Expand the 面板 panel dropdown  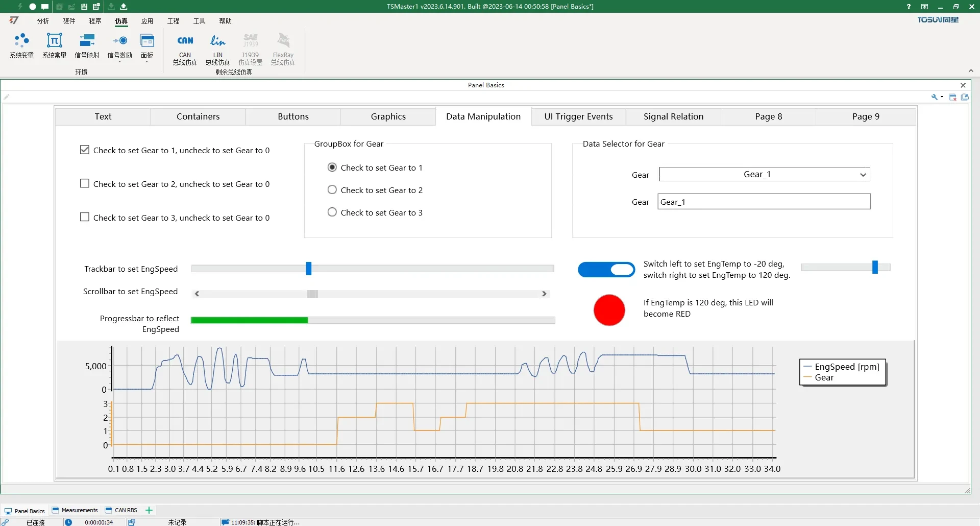147,62
